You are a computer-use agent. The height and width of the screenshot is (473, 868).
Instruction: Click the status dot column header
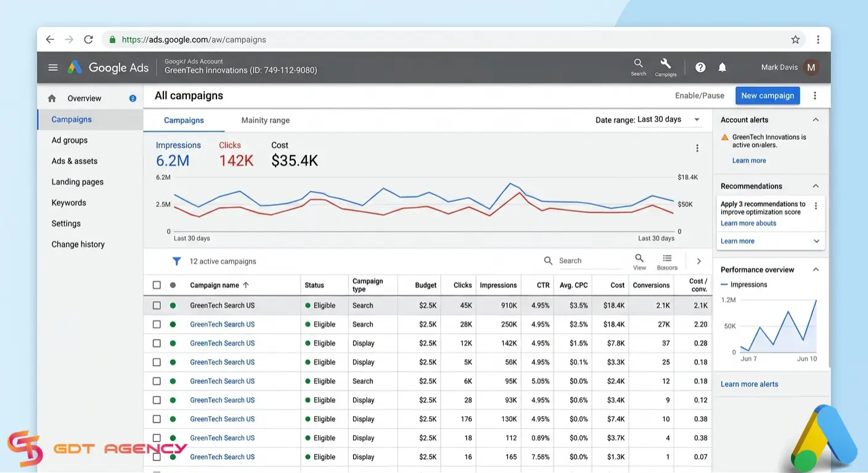click(x=173, y=285)
